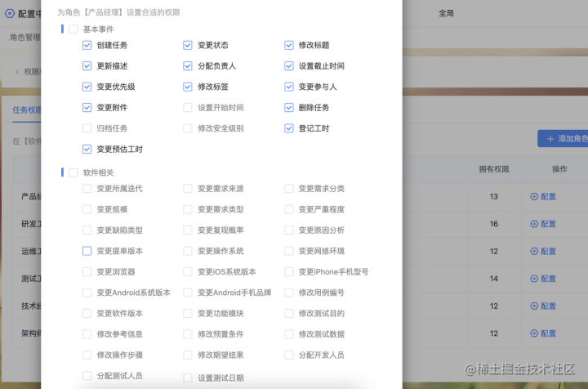
Task: Uncheck 登记工时 checkbox
Action: 289,128
